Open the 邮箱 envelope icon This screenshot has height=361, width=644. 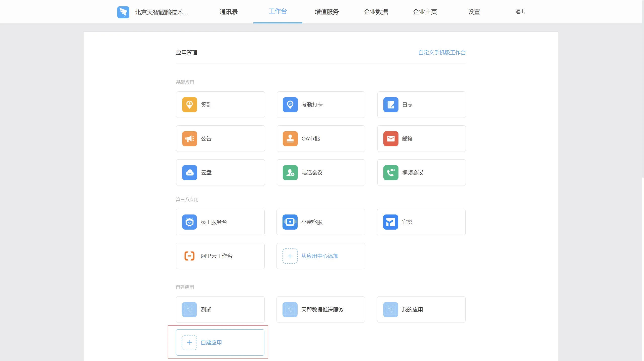(x=391, y=138)
